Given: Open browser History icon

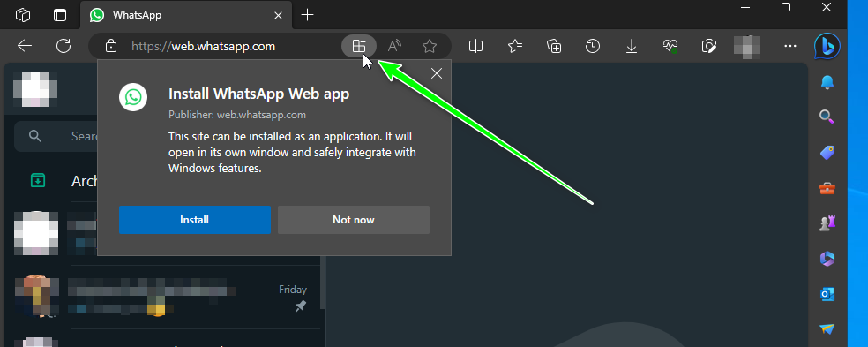Looking at the screenshot, I should (592, 46).
